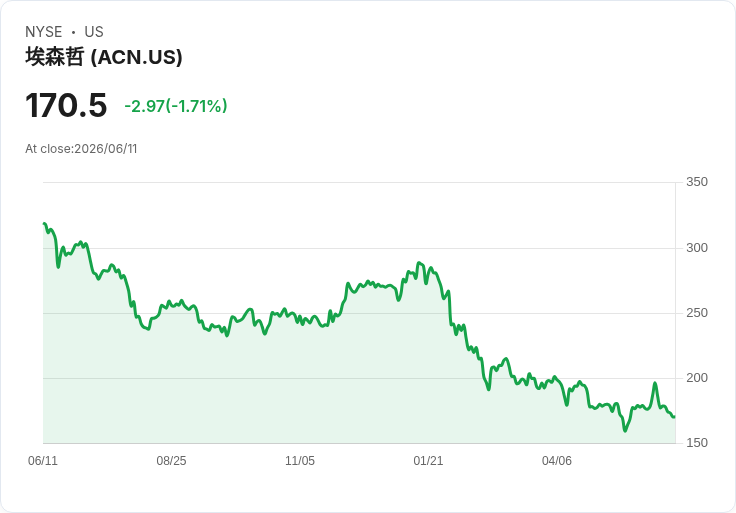Click the chart line's final endpoint at right
The image size is (736, 513).
674,416
